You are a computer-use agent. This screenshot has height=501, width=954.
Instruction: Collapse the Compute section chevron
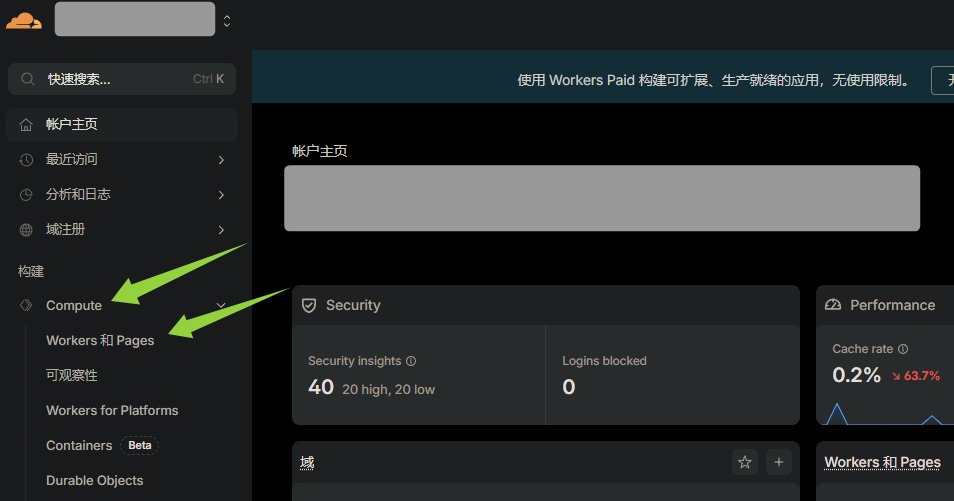[x=221, y=306]
